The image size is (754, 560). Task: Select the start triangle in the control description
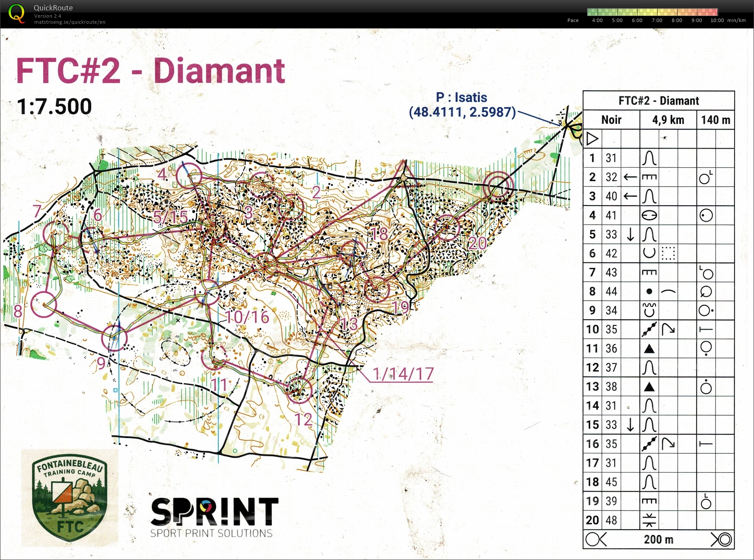592,139
